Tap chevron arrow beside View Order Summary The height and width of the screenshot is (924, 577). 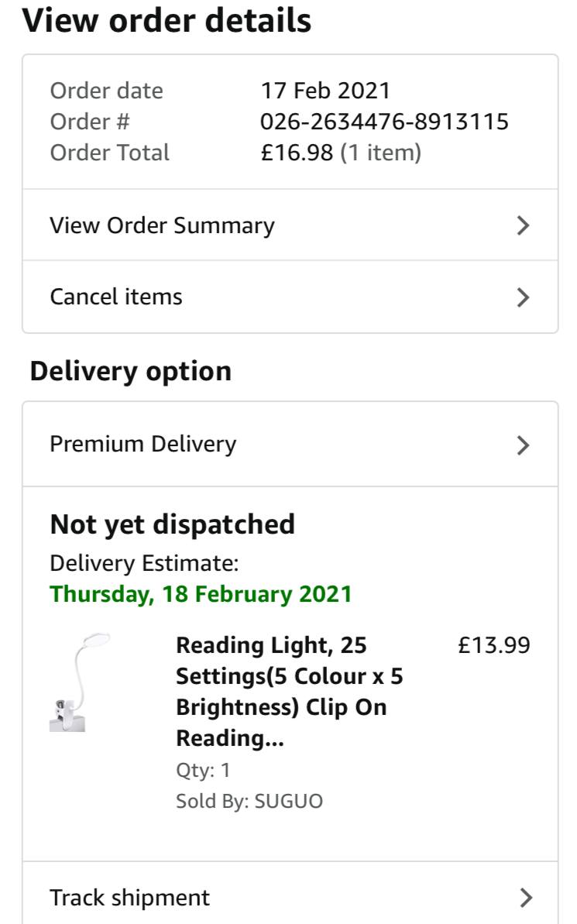(524, 225)
